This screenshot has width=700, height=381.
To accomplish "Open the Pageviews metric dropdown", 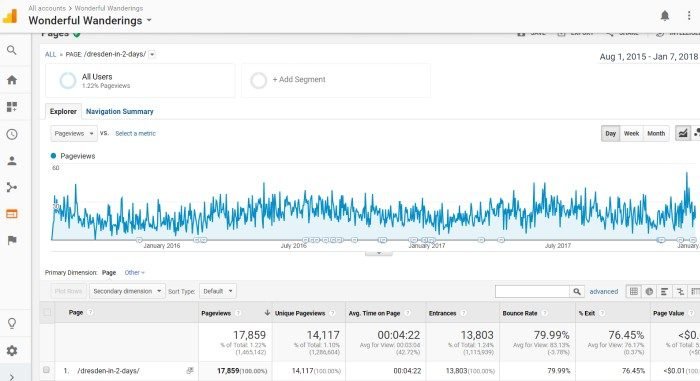I will click(74, 133).
